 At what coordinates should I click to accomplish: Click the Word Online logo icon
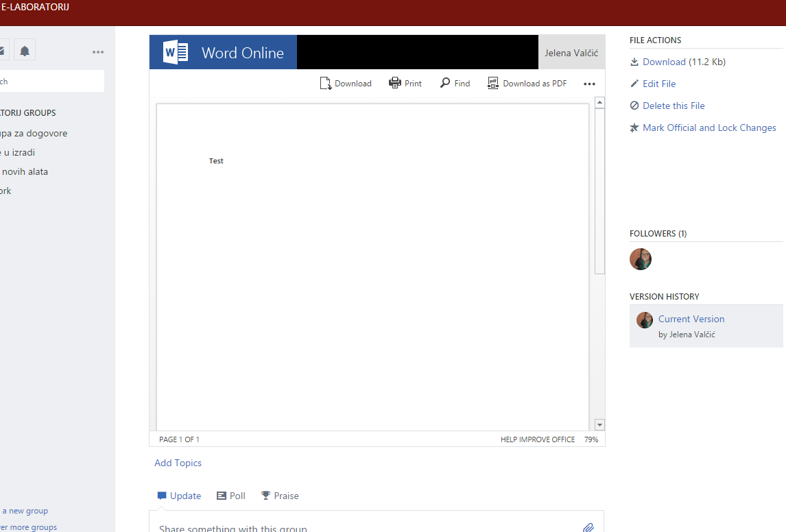pyautogui.click(x=176, y=53)
